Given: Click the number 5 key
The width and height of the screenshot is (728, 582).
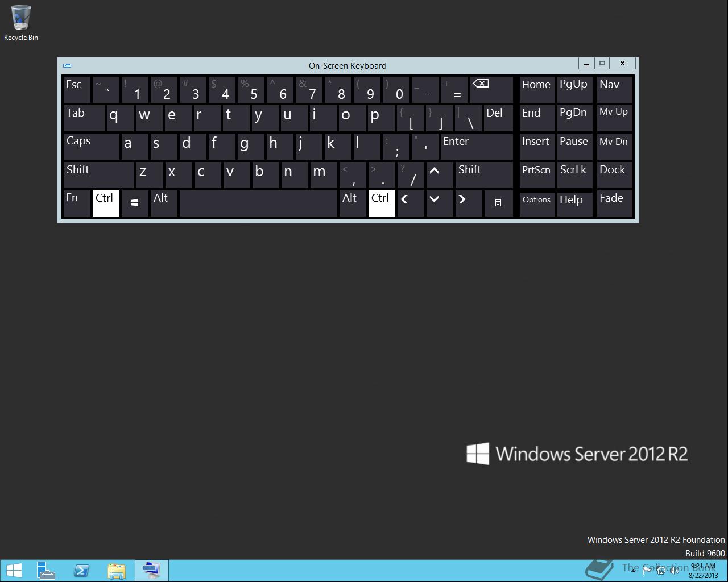Looking at the screenshot, I should click(251, 90).
